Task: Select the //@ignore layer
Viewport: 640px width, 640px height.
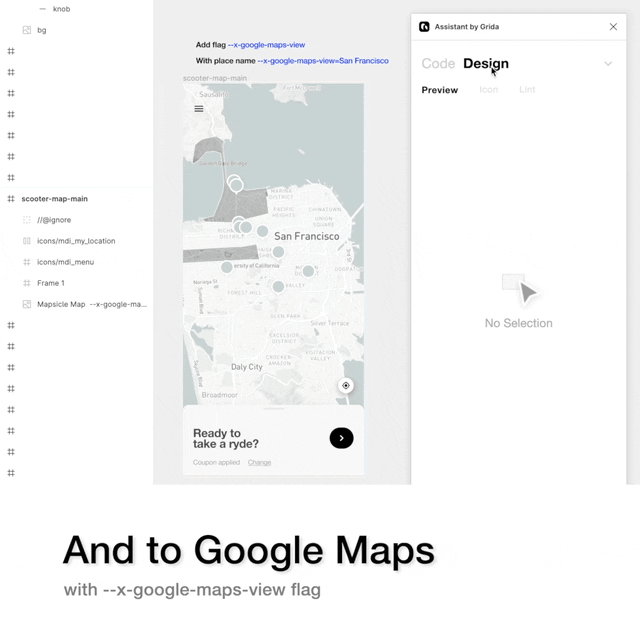Action: point(76,220)
